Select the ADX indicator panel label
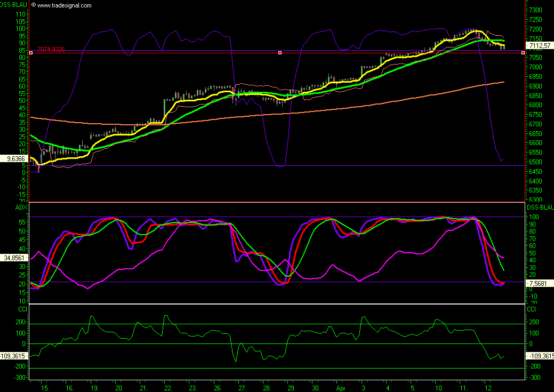The width and height of the screenshot is (554, 392). point(6,206)
